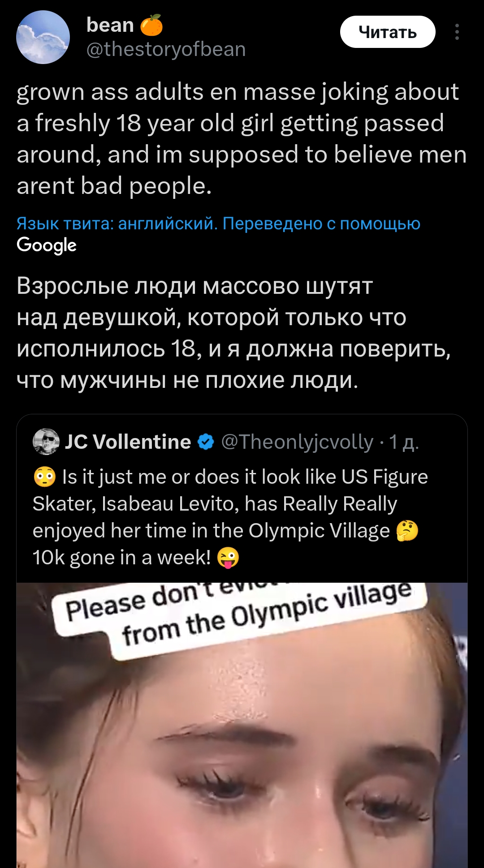
Task: Click the blue verified badge
Action: 206,442
